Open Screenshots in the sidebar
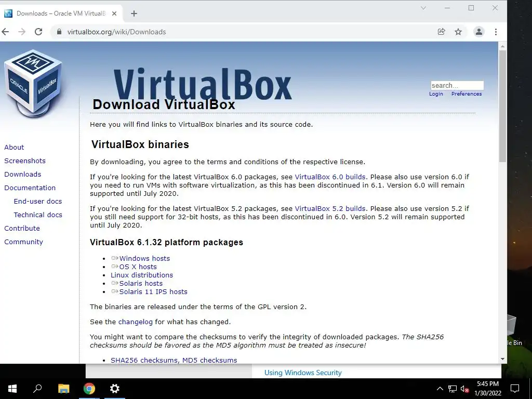Screen dimensions: 532x399 (25, 161)
